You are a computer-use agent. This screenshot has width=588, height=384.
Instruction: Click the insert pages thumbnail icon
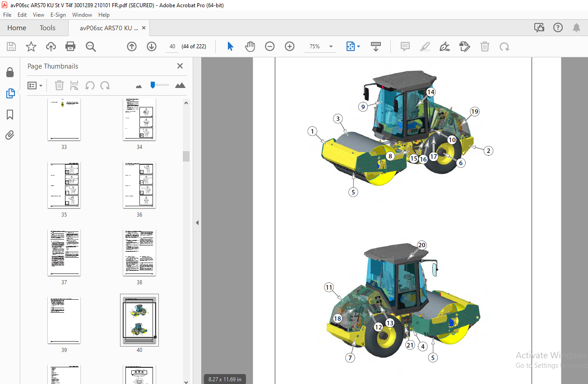[74, 85]
